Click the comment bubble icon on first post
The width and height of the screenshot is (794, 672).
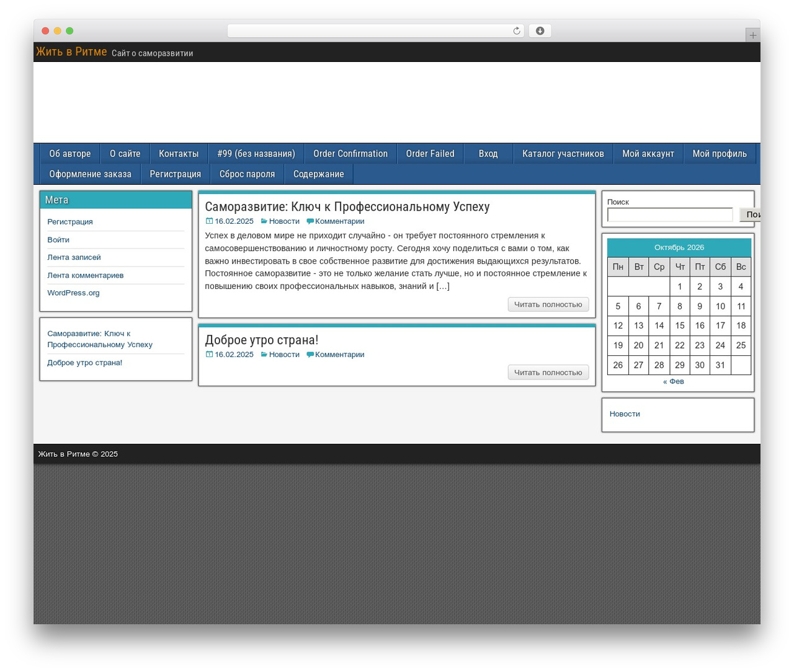310,221
